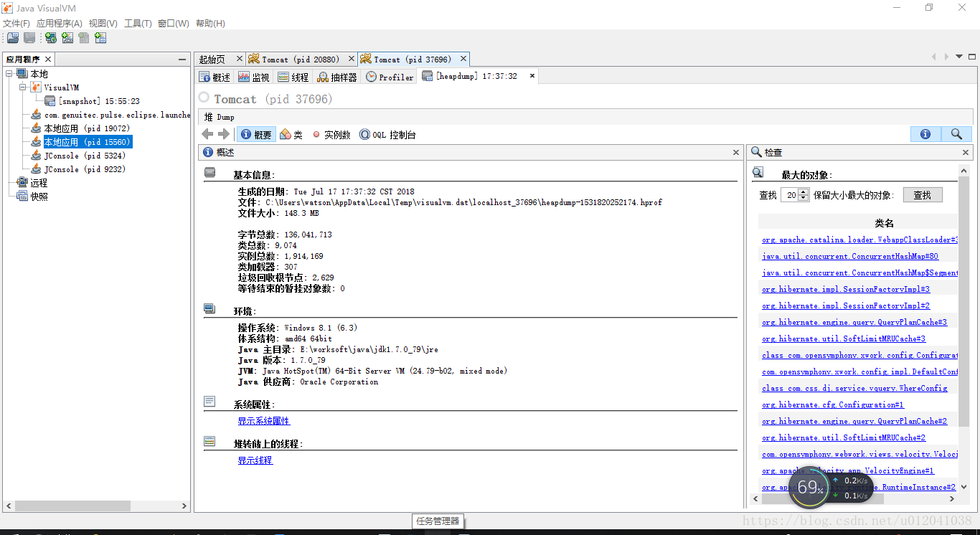Open the 文件(F) menu

coord(17,24)
